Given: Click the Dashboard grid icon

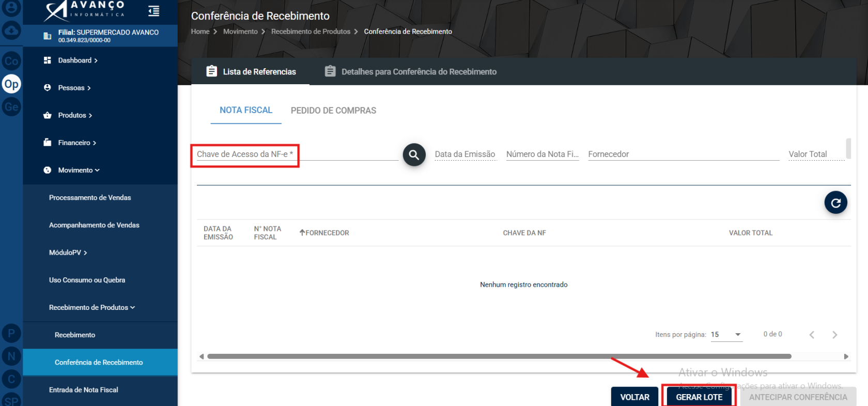Looking at the screenshot, I should coord(48,60).
